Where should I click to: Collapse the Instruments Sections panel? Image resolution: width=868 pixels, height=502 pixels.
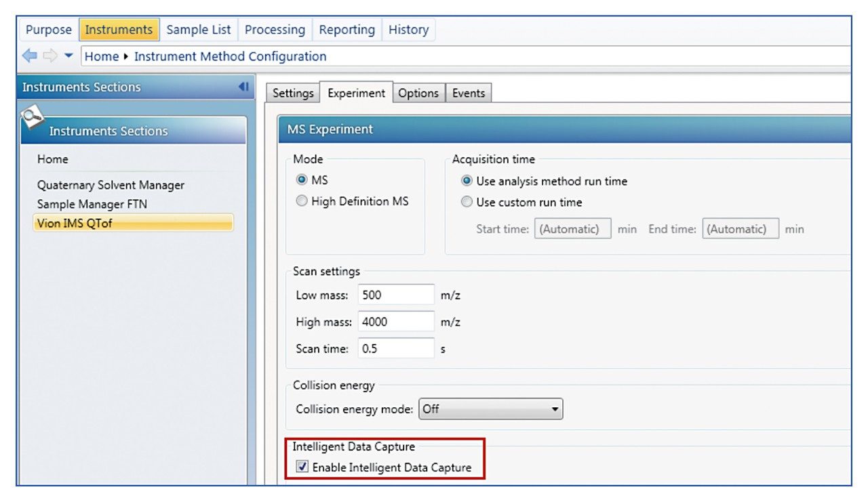point(243,87)
